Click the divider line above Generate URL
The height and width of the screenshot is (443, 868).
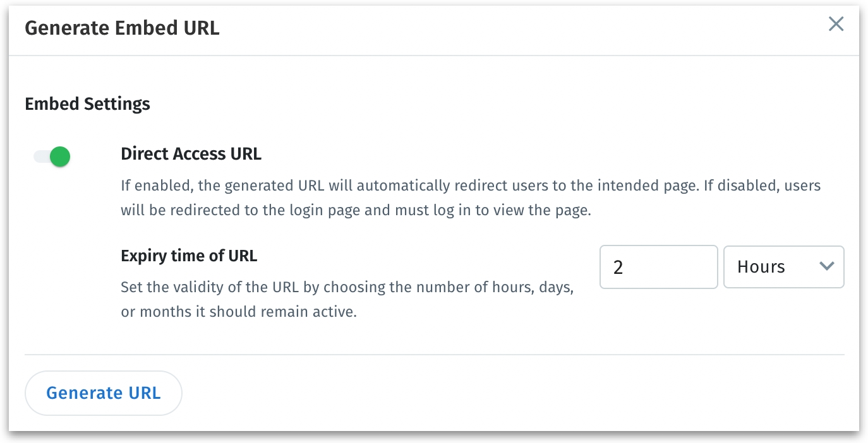click(434, 355)
